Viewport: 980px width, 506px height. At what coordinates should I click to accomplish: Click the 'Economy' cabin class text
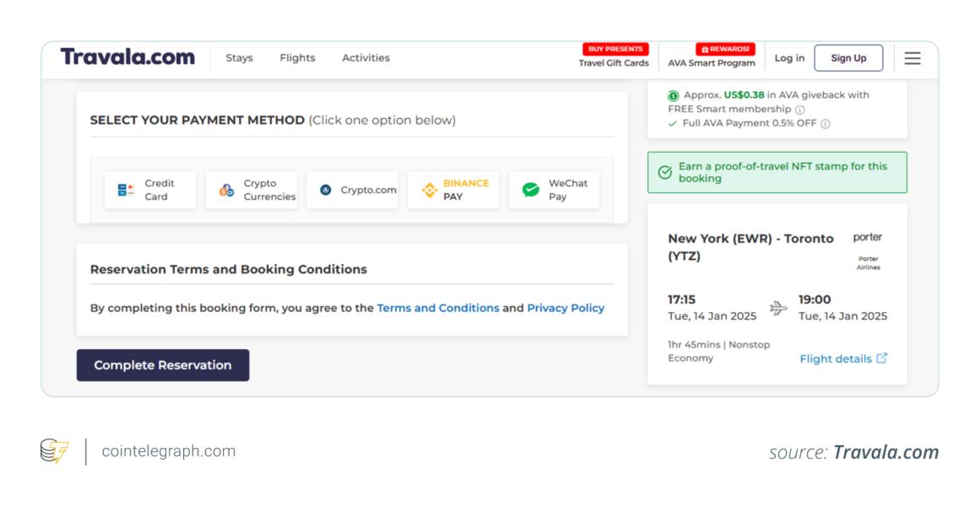click(x=690, y=358)
